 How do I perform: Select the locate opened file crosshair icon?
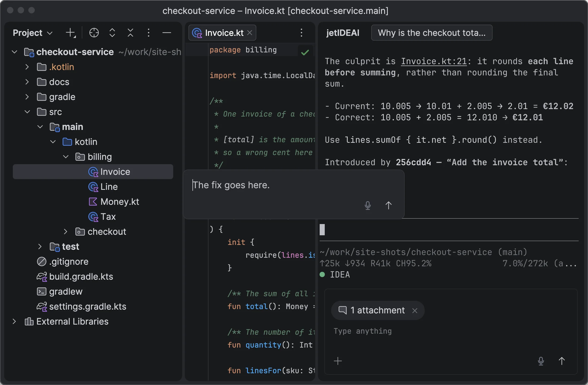(x=94, y=33)
